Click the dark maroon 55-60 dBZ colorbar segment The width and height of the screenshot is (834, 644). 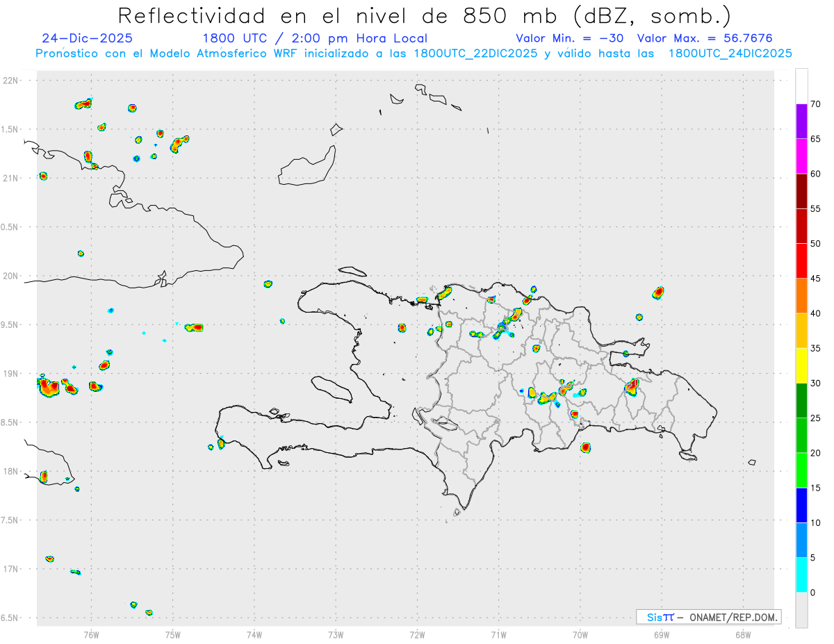coord(801,191)
